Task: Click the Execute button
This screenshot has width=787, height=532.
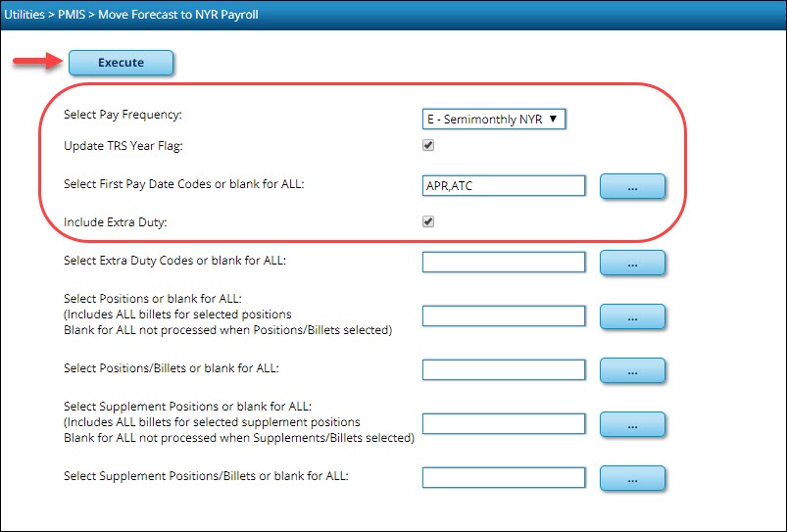Action: coord(121,63)
